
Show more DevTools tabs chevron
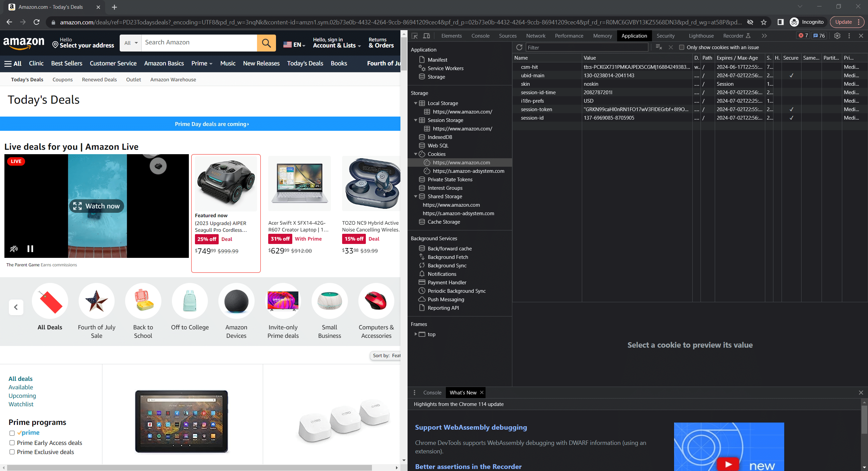pos(764,36)
